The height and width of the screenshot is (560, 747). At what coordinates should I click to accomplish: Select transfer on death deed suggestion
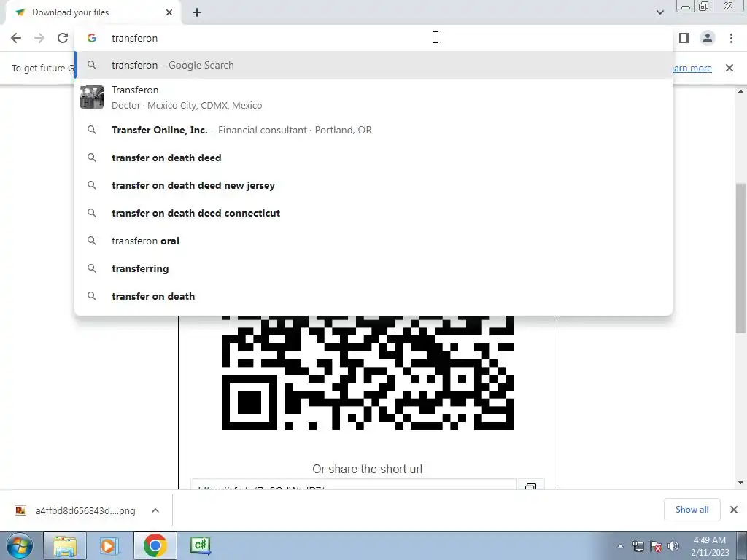click(x=373, y=157)
